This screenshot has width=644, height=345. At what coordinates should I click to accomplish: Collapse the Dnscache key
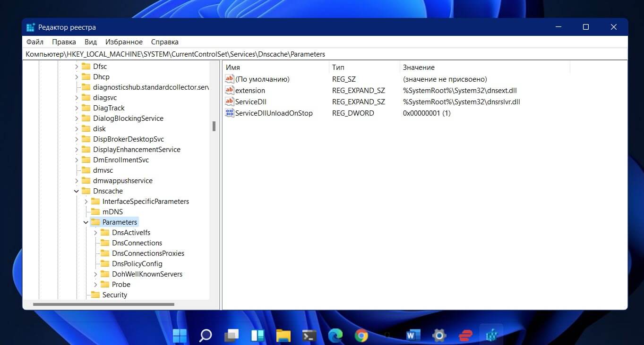tap(77, 191)
